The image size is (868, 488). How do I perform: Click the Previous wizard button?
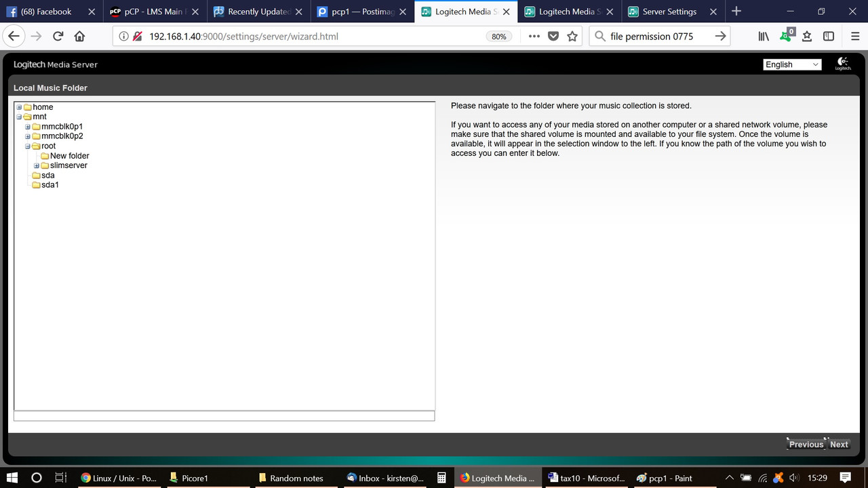point(806,445)
